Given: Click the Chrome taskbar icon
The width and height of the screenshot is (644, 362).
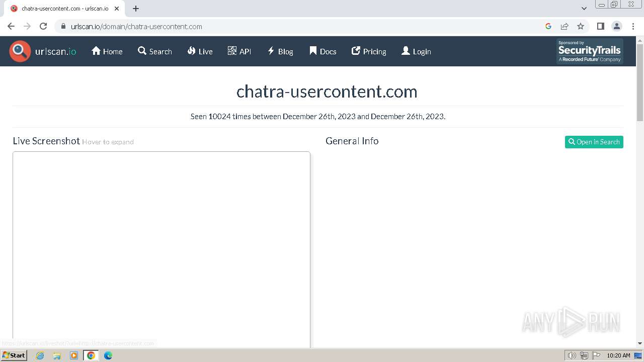Looking at the screenshot, I should tap(91, 355).
